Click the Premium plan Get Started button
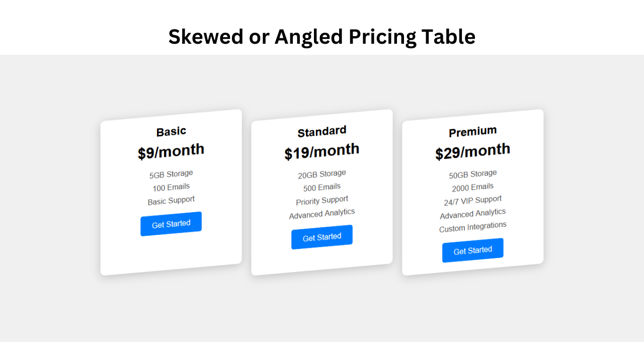 click(x=472, y=249)
